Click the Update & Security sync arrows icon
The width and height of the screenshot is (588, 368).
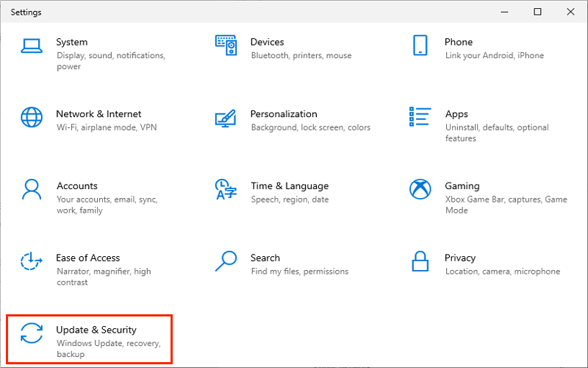[x=32, y=333]
